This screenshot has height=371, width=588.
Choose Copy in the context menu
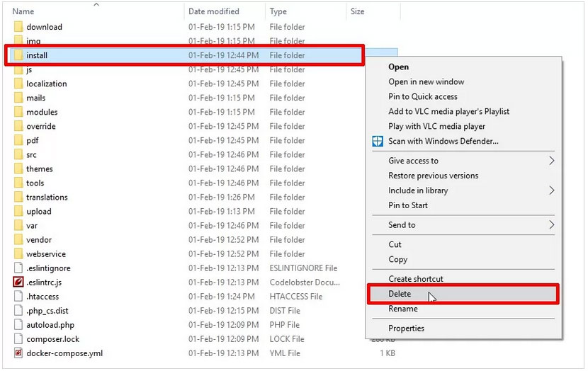398,259
